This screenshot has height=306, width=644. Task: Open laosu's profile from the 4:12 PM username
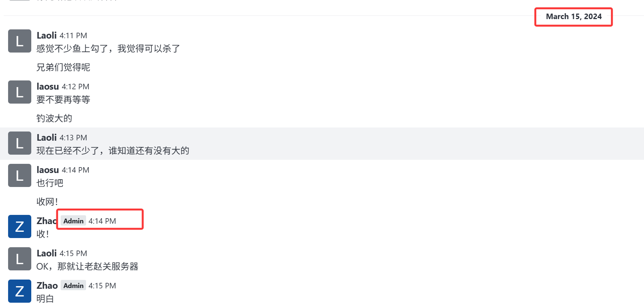pyautogui.click(x=48, y=86)
